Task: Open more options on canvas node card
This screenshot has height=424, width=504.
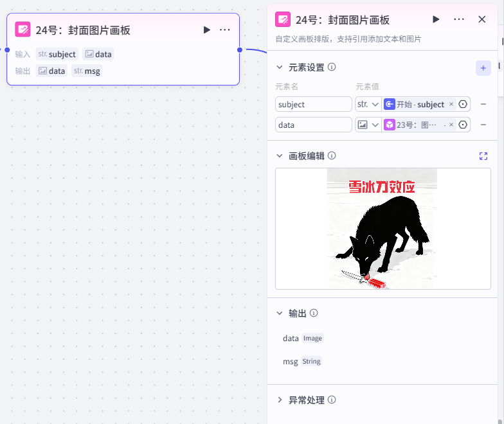Action: pyautogui.click(x=225, y=30)
